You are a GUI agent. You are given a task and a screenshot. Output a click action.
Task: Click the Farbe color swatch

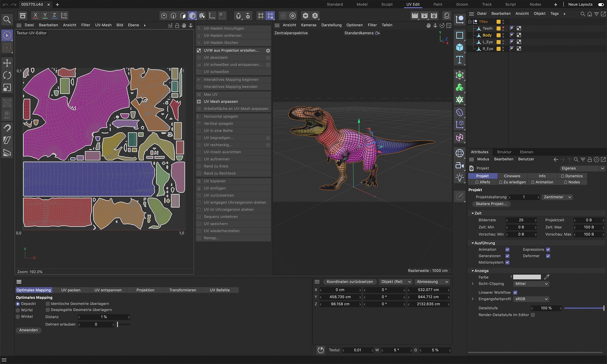click(x=527, y=277)
